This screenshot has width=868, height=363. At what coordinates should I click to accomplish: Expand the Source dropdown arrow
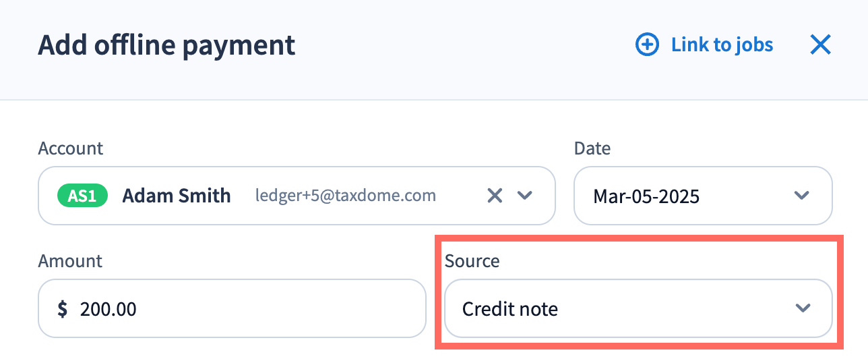tap(802, 308)
